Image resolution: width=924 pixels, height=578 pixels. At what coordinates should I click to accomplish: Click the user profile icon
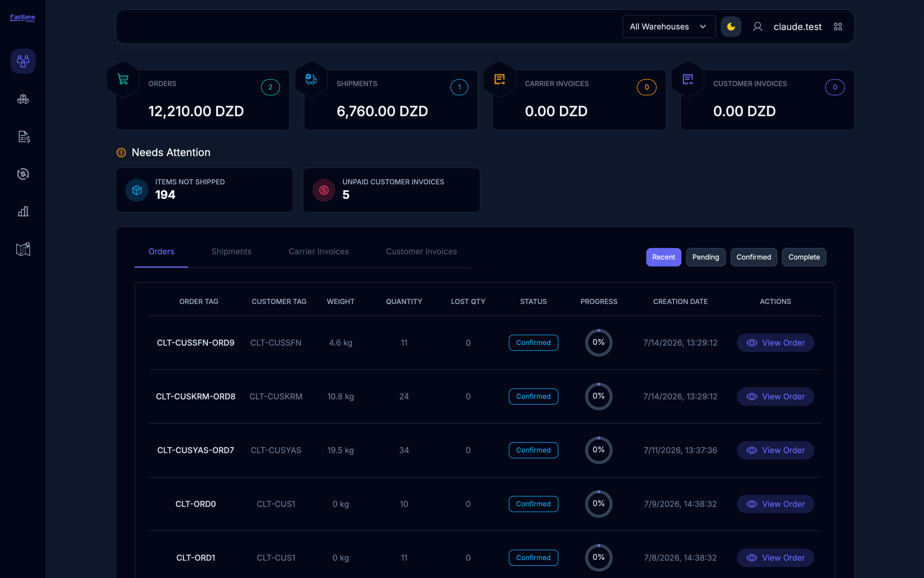[757, 27]
